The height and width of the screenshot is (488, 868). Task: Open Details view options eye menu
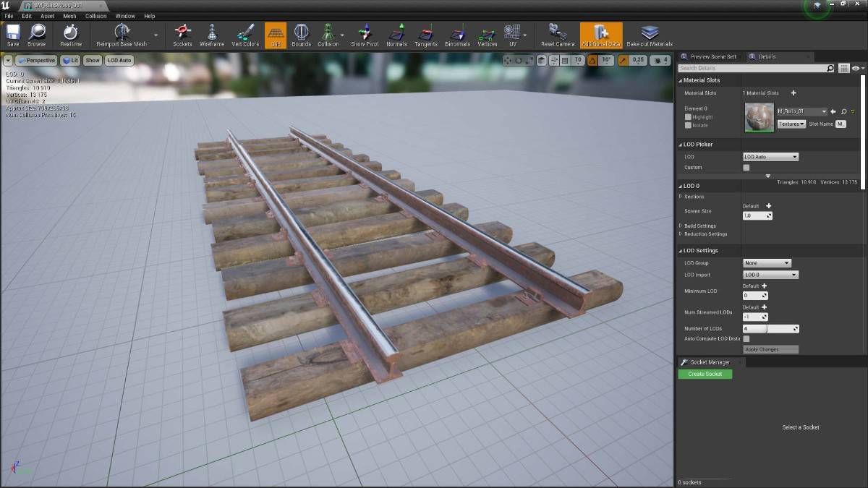click(x=858, y=68)
